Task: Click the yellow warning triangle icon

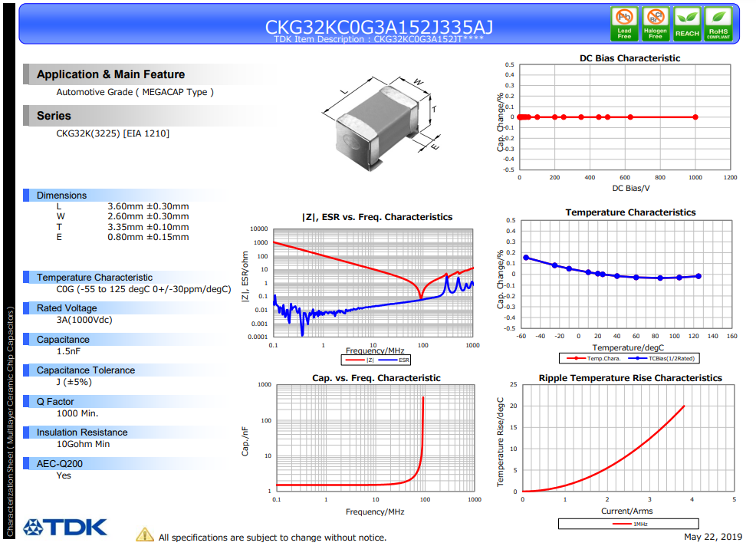Action: click(145, 535)
